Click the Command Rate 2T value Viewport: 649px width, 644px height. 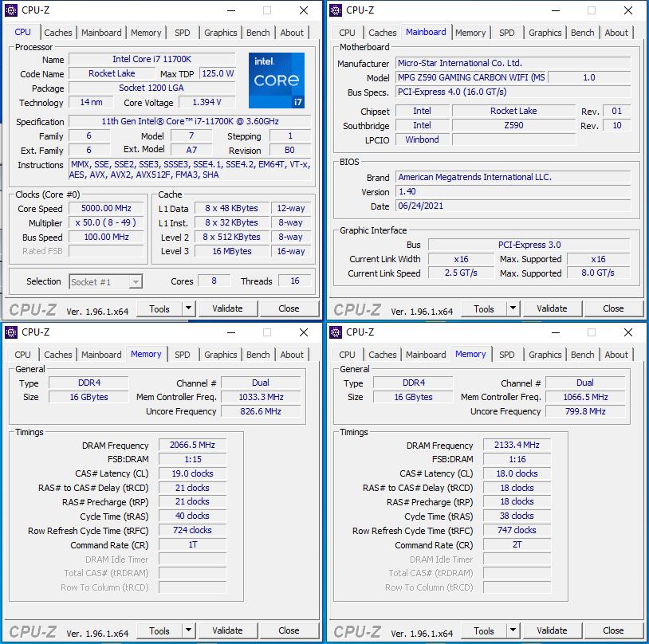coord(517,544)
